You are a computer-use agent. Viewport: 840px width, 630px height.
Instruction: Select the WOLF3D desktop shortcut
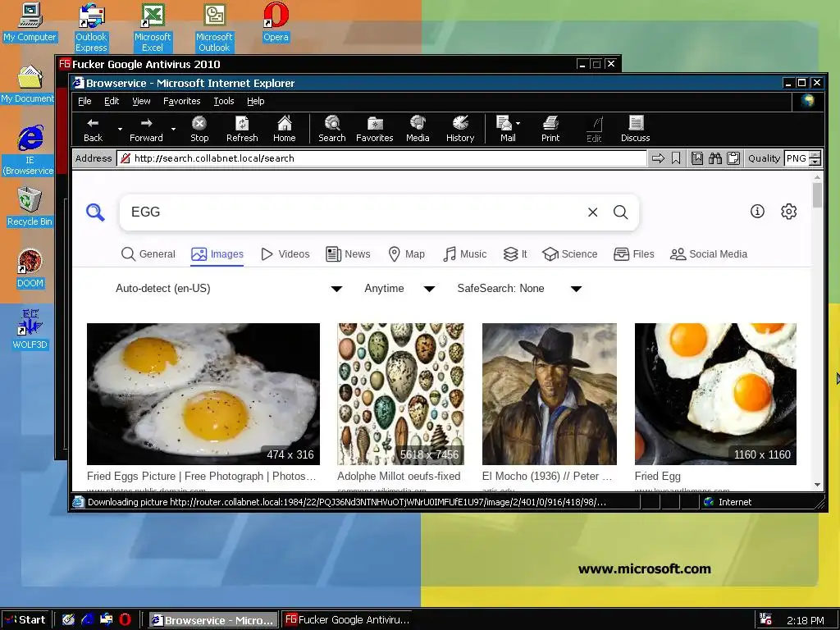coord(30,329)
